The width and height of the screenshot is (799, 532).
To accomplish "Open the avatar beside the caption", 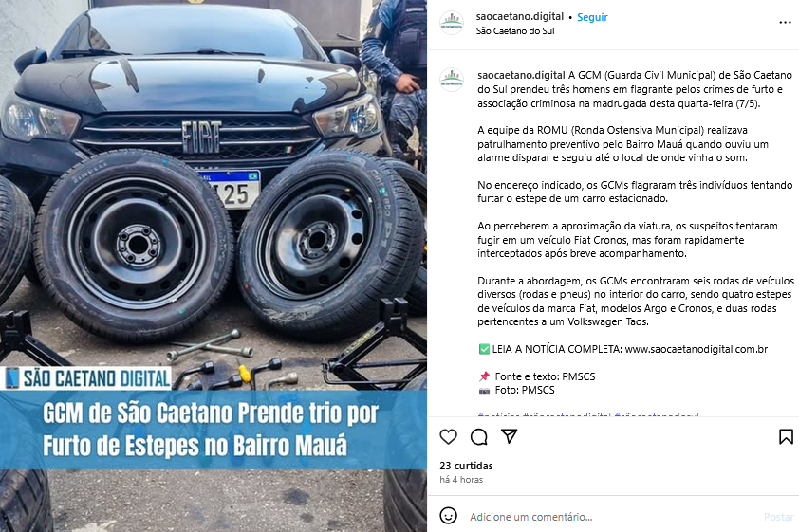I will pos(452,80).
